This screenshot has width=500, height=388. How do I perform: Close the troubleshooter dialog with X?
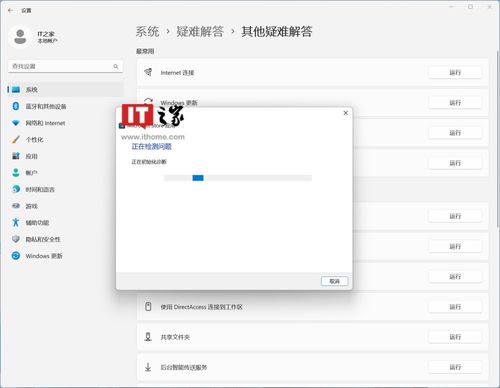(346, 113)
